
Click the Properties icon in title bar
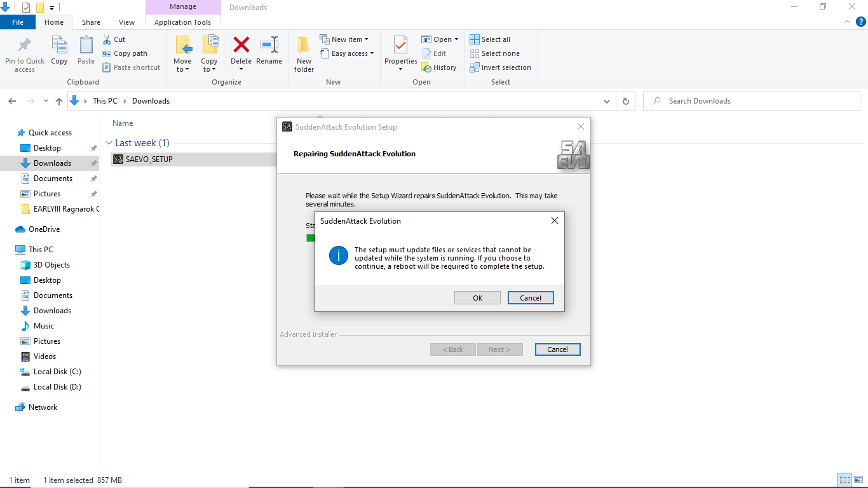coord(26,8)
